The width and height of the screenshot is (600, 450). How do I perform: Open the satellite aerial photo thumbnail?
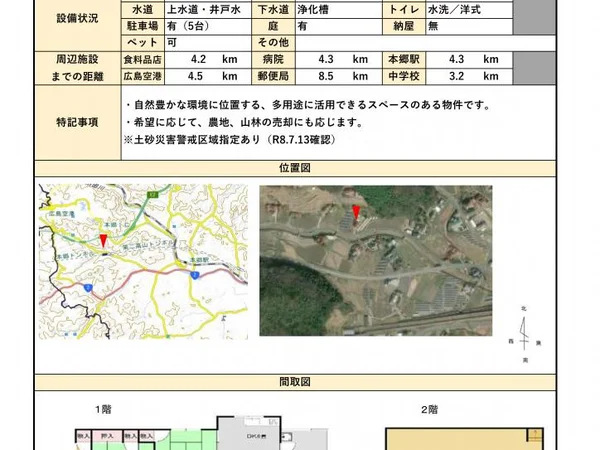coord(376,261)
